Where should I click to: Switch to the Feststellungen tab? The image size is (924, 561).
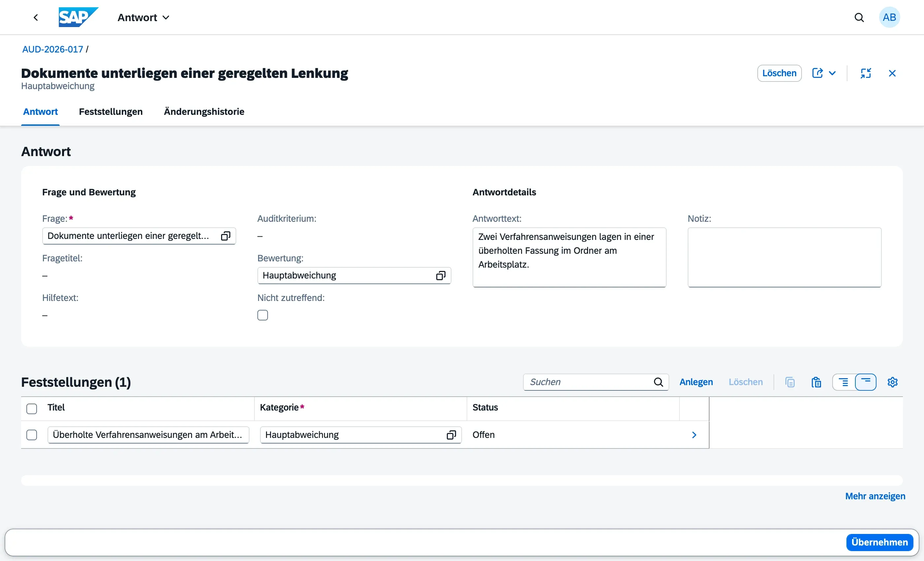111,112
